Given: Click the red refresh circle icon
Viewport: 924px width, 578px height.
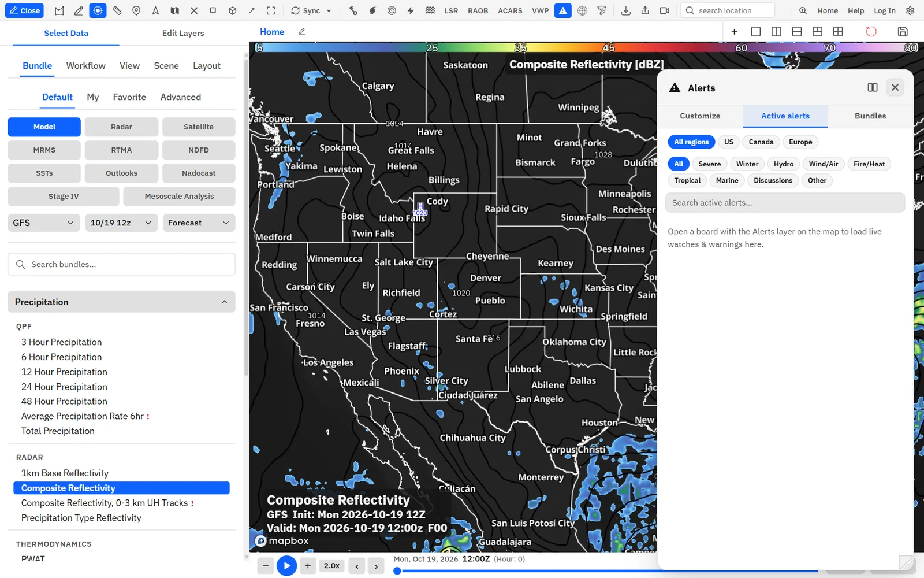Looking at the screenshot, I should tap(871, 32).
